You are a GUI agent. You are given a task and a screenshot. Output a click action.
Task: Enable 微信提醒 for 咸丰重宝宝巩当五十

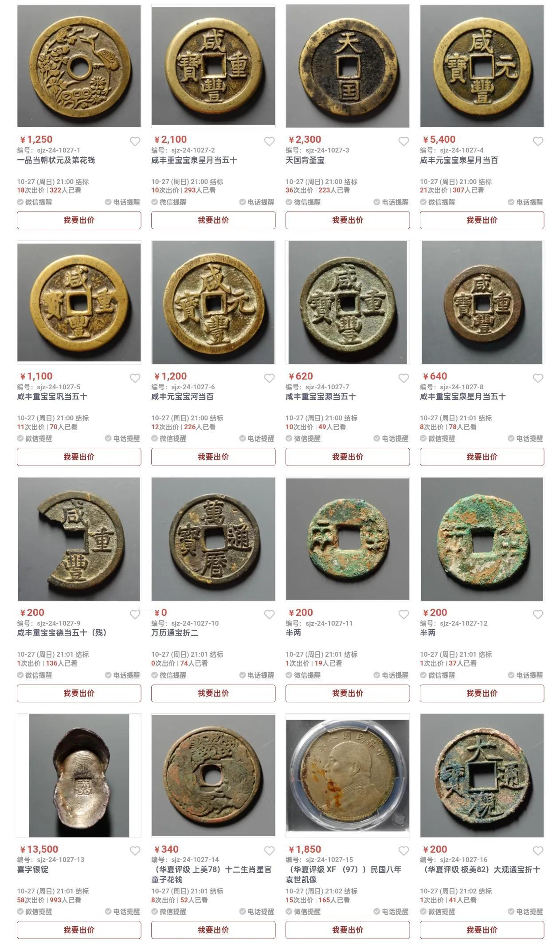coord(35,439)
